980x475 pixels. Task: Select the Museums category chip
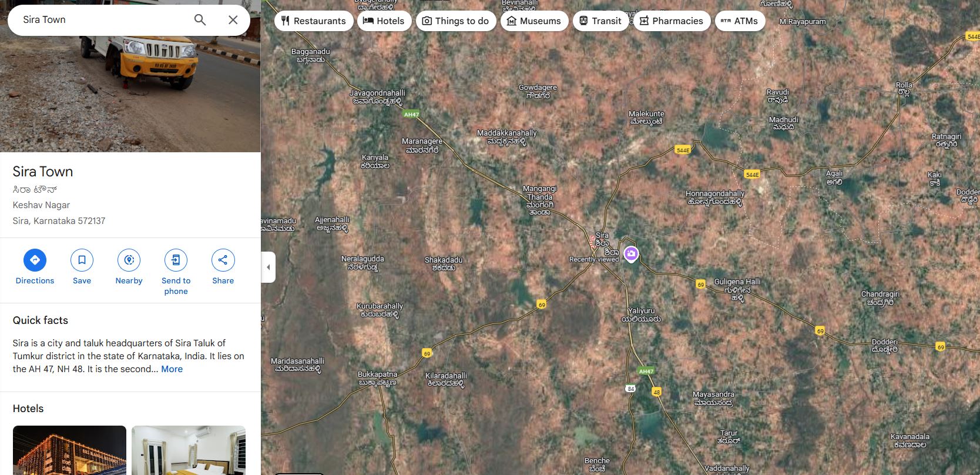click(x=534, y=21)
